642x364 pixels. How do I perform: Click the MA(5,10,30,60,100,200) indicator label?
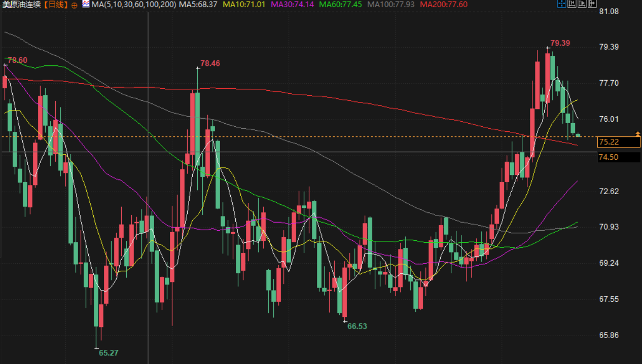click(134, 4)
